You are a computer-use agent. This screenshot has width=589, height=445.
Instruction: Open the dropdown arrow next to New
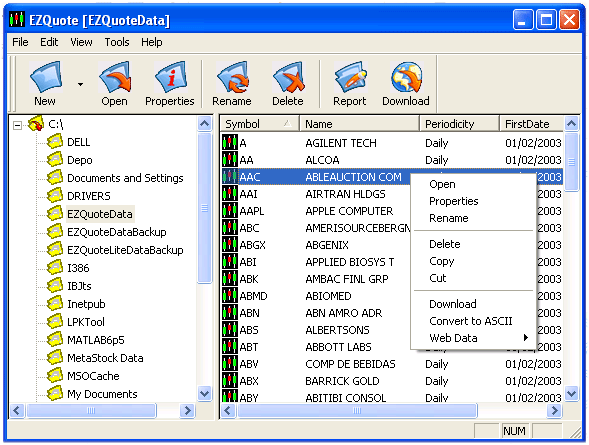(80, 84)
